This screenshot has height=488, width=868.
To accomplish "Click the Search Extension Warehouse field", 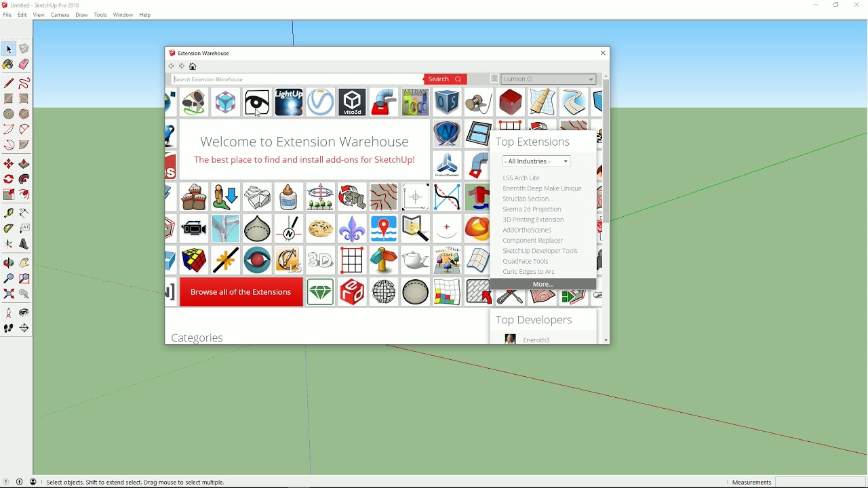I will (x=298, y=79).
